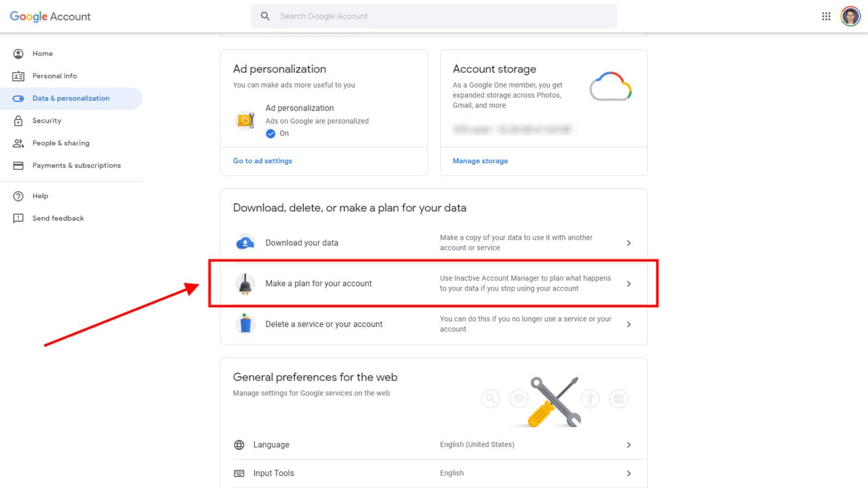Click the plug icon for account plan
Viewport: 868px width, 488px height.
(245, 284)
